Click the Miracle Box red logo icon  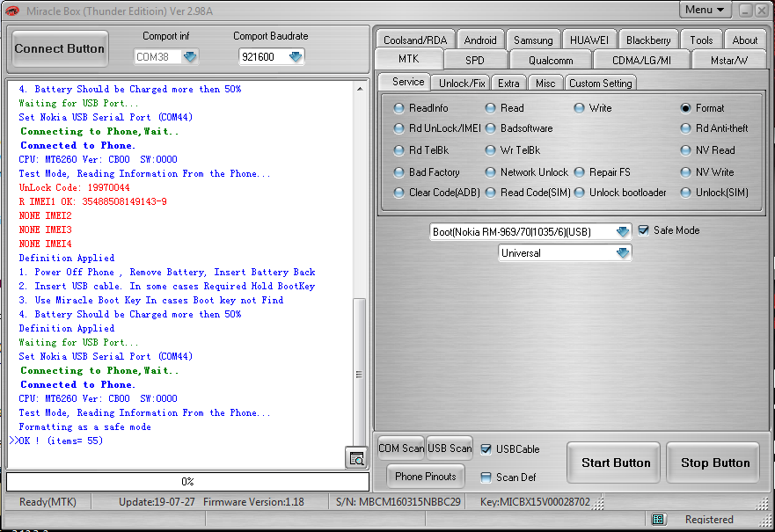[12, 11]
